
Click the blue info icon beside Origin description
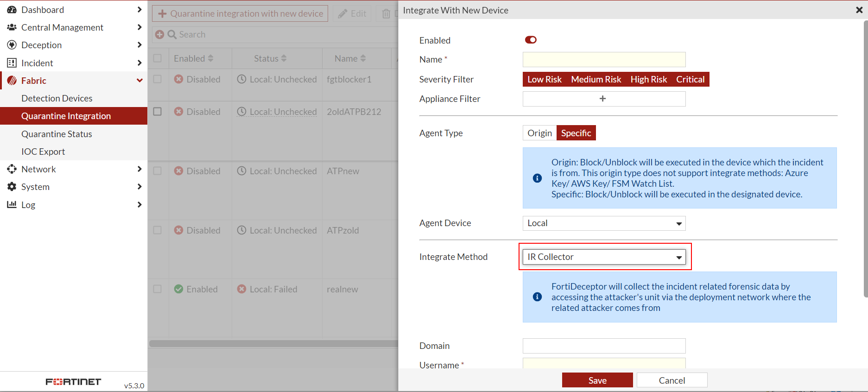537,178
